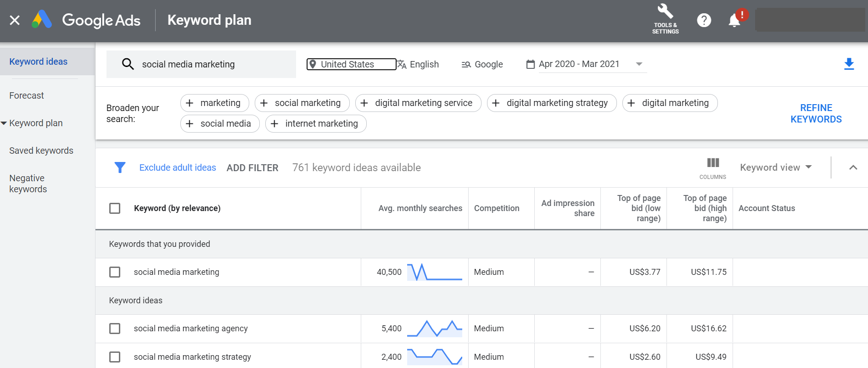The width and height of the screenshot is (868, 368).
Task: Click the 40,500 monthly searches value
Action: 389,272
